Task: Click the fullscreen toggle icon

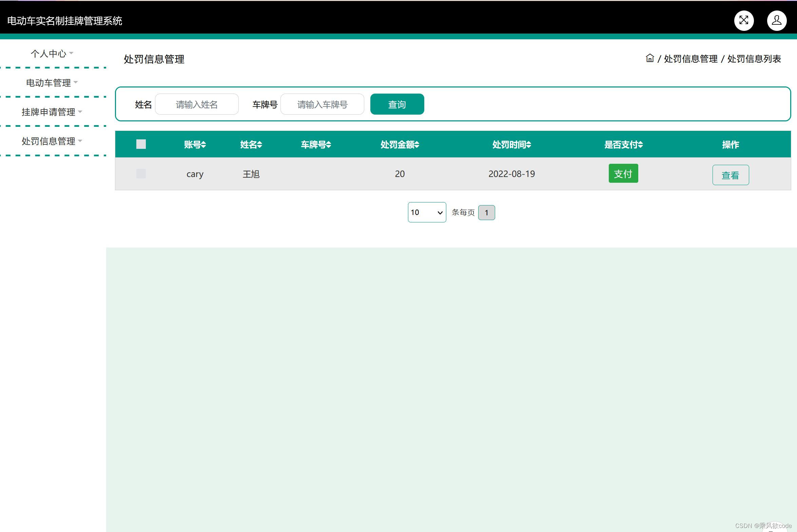Action: [x=744, y=21]
